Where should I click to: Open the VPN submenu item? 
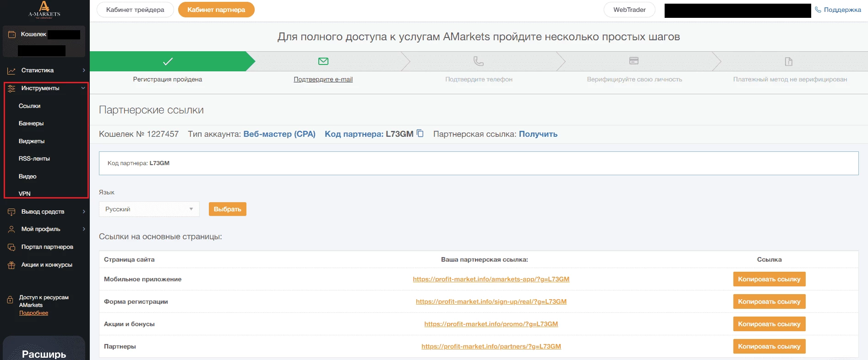25,193
